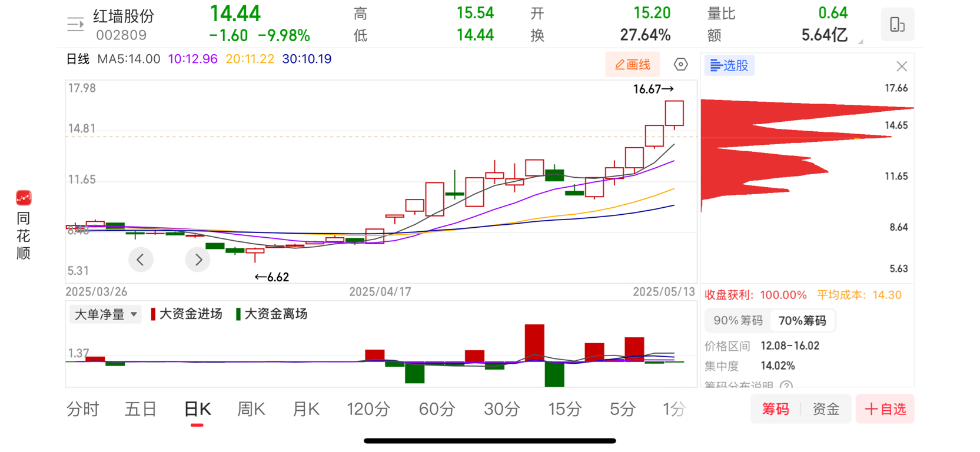Tap the 红墙股份 stock name
This screenshot has height=452, width=980.
(x=124, y=16)
